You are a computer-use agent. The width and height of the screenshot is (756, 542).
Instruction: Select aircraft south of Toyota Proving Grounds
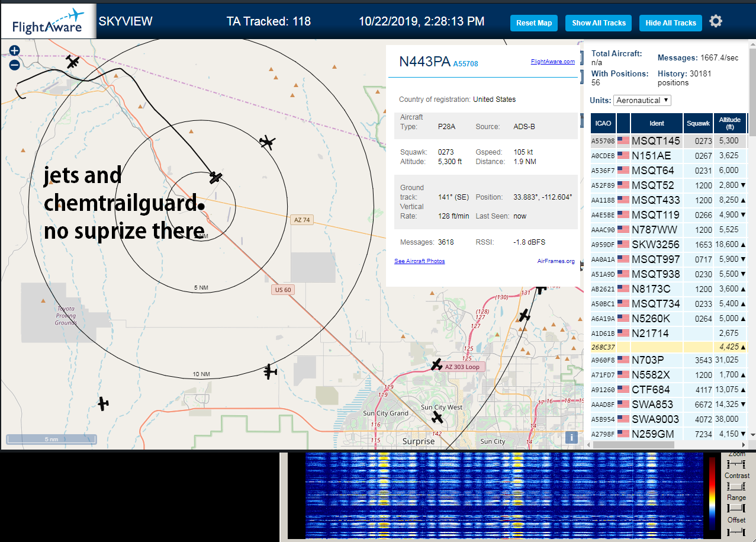(x=104, y=404)
